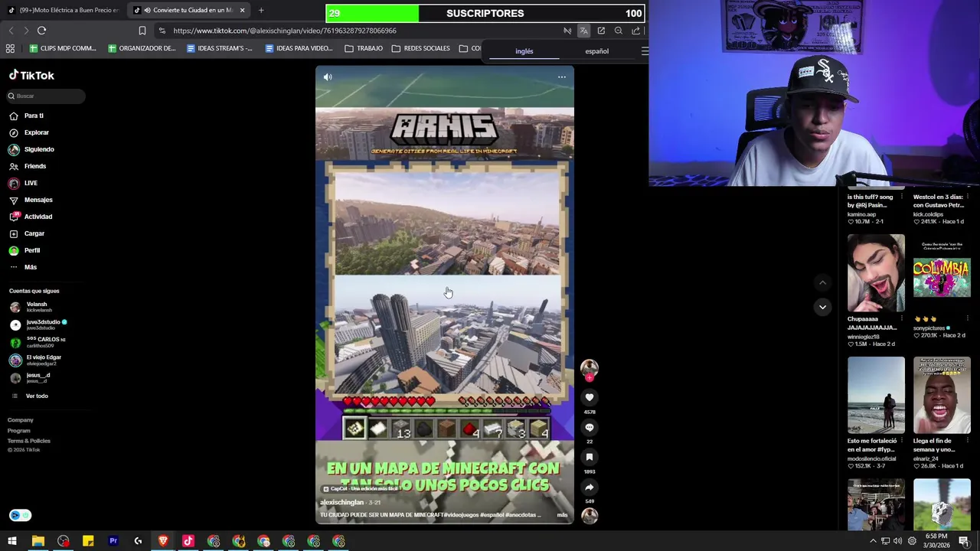The width and height of the screenshot is (980, 551).
Task: Open the Chupaaaaa JAJAJA video thumbnail
Action: 876,273
